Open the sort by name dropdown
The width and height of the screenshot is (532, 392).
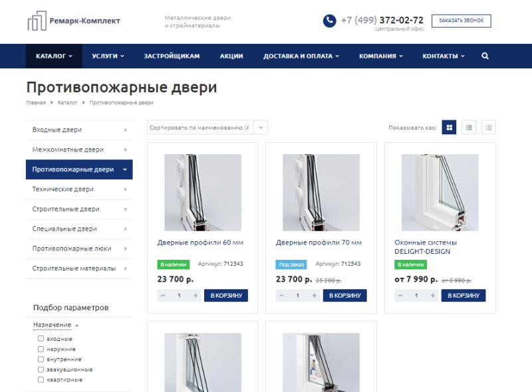coord(207,127)
